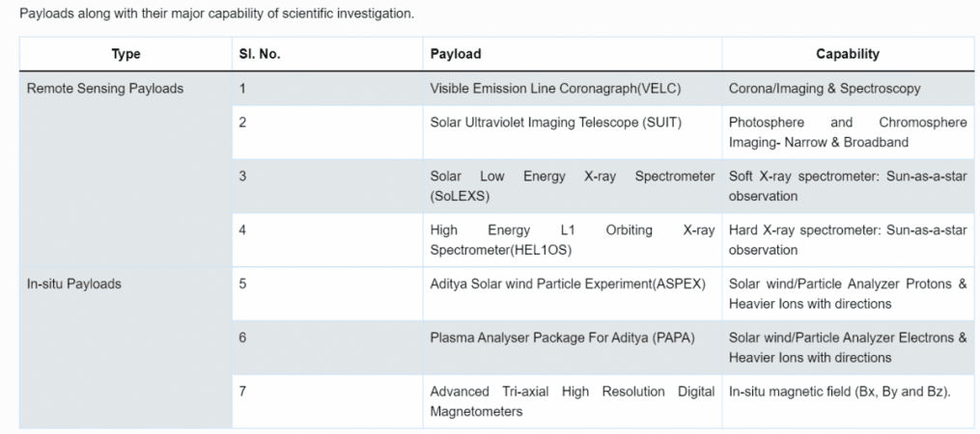Image resolution: width=980 pixels, height=434 pixels.
Task: Click serial number 7 cell
Action: (327, 401)
